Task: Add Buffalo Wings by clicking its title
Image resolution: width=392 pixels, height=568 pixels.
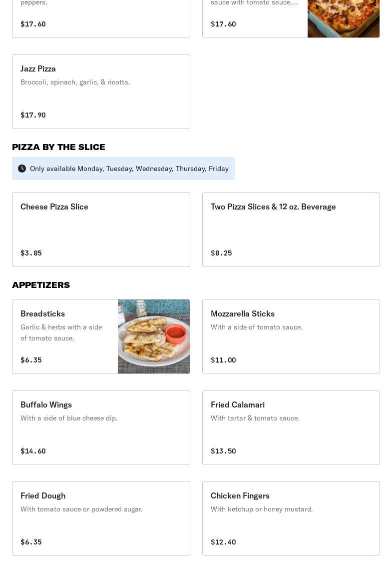Action: coord(46,404)
